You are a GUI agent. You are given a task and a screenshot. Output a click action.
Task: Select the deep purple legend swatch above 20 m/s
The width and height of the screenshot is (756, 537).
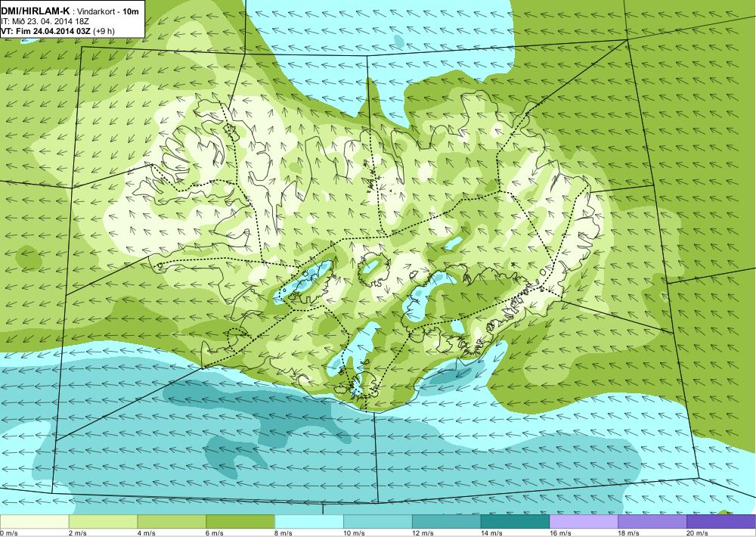(x=721, y=522)
